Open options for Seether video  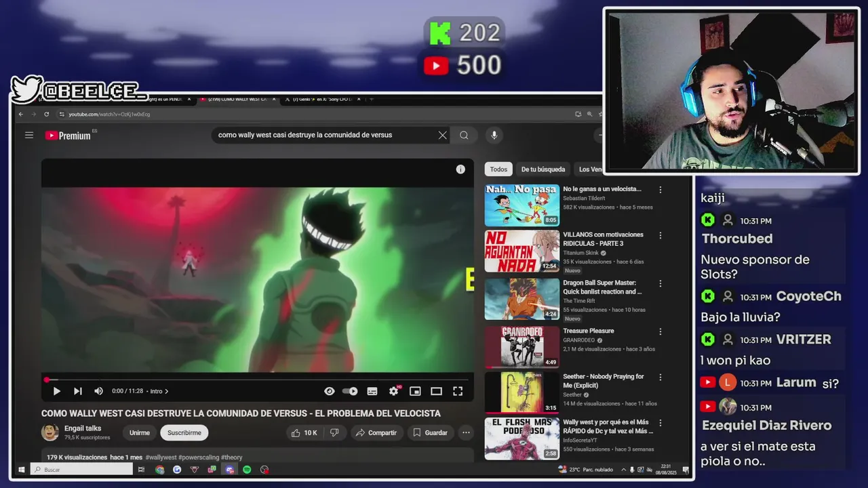[660, 377]
